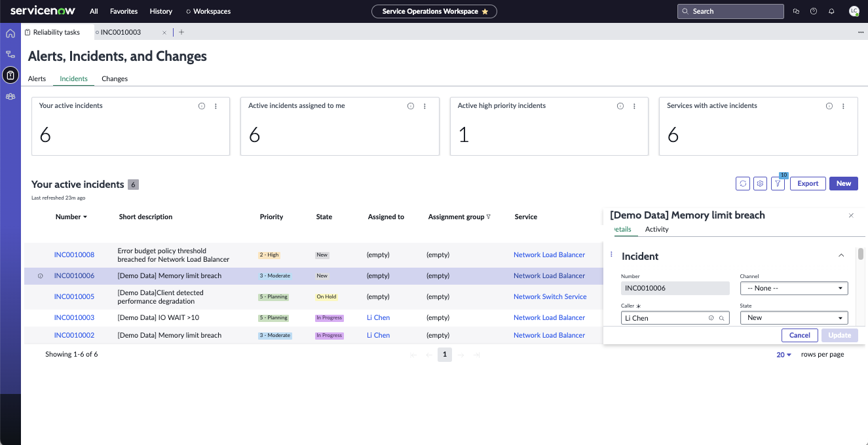Open Li Chen link on INC0010003 row
This screenshot has width=868, height=445.
click(x=378, y=318)
